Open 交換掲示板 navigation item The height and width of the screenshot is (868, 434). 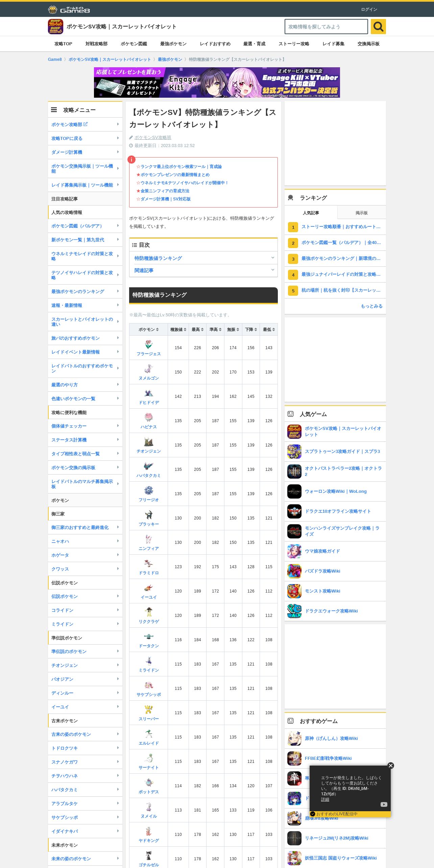point(368,44)
